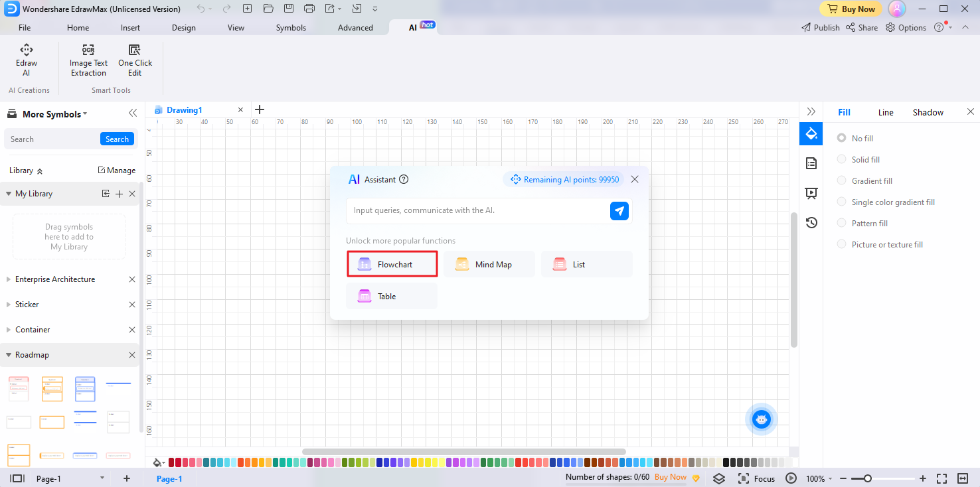Switch to the Home ribbon tab

click(78, 28)
